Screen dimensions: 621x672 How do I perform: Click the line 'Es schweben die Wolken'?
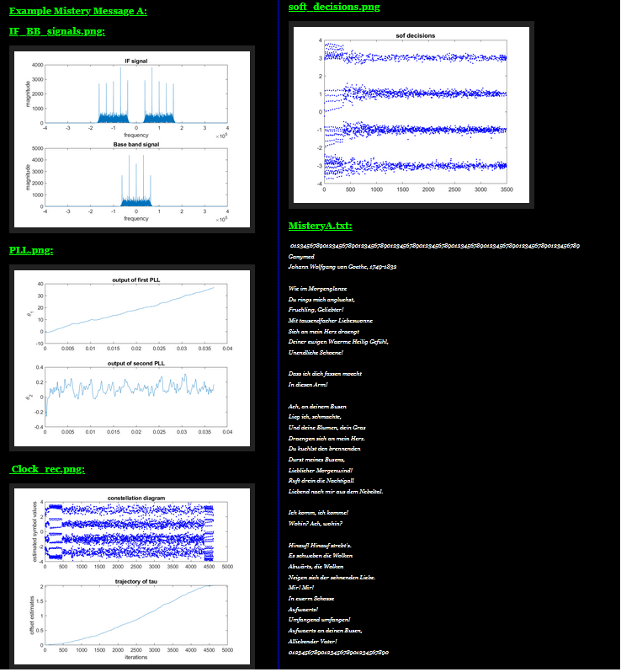coord(321,556)
